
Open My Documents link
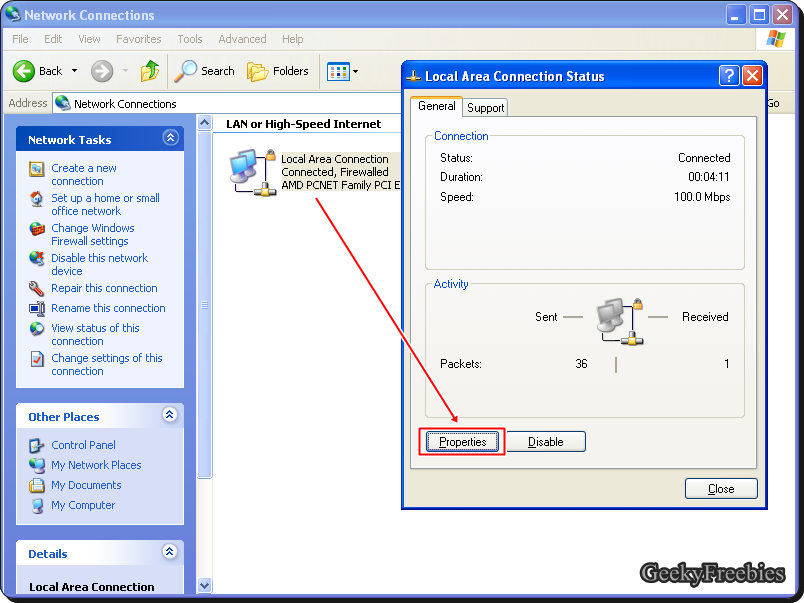[86, 485]
